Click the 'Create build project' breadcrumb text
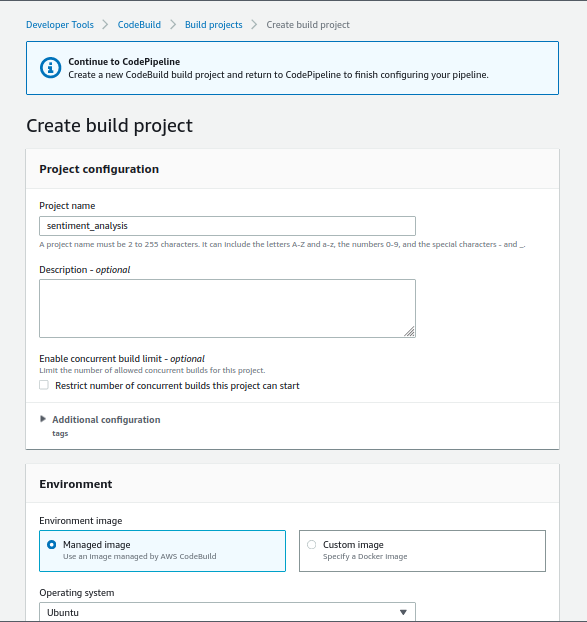The height and width of the screenshot is (622, 587). (x=308, y=25)
